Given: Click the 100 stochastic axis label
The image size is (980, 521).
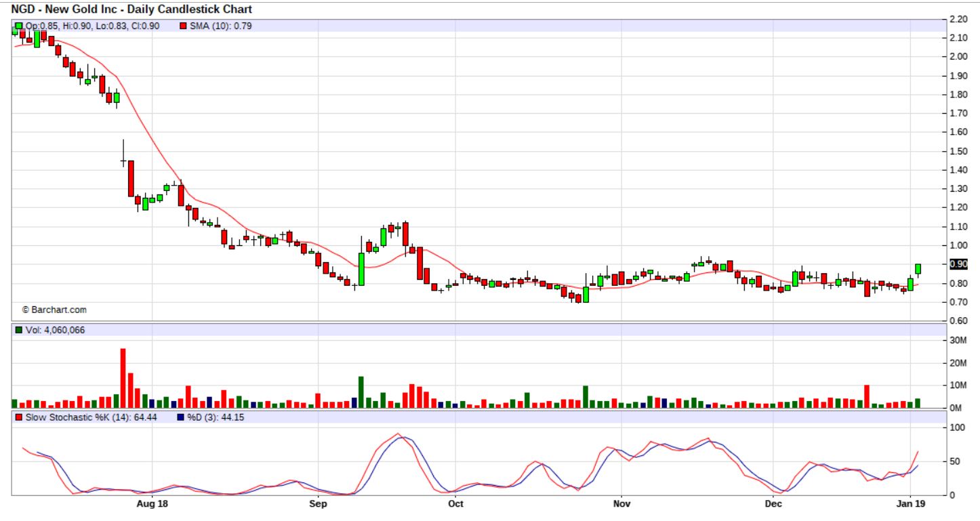Looking at the screenshot, I should click(957, 428).
